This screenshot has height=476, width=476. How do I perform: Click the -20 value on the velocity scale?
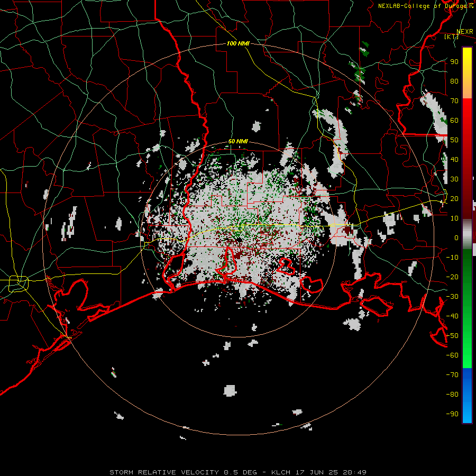coord(452,277)
